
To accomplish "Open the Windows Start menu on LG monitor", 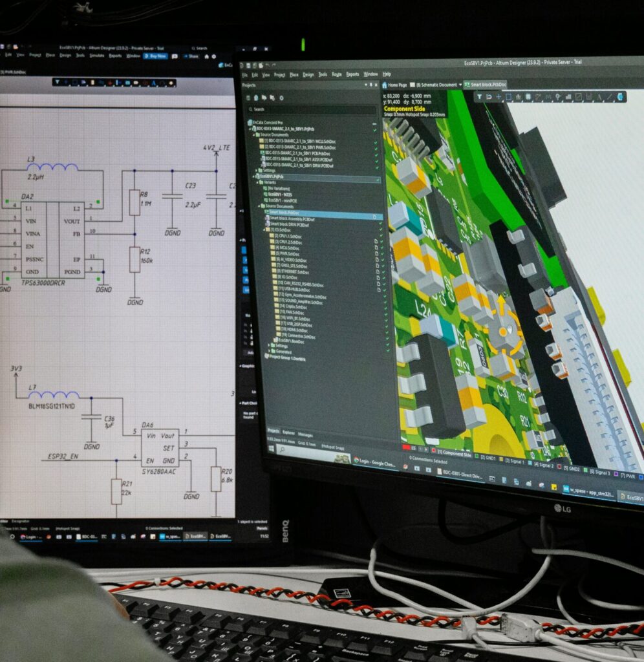I will pos(271,449).
